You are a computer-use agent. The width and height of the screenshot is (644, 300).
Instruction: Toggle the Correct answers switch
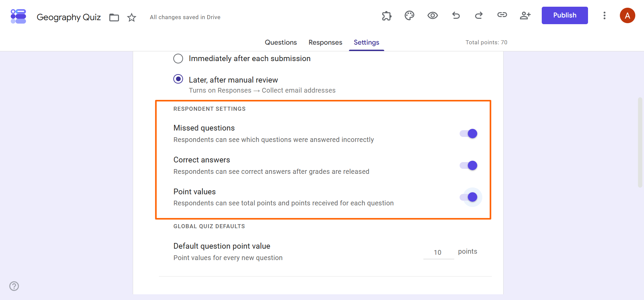(x=469, y=165)
